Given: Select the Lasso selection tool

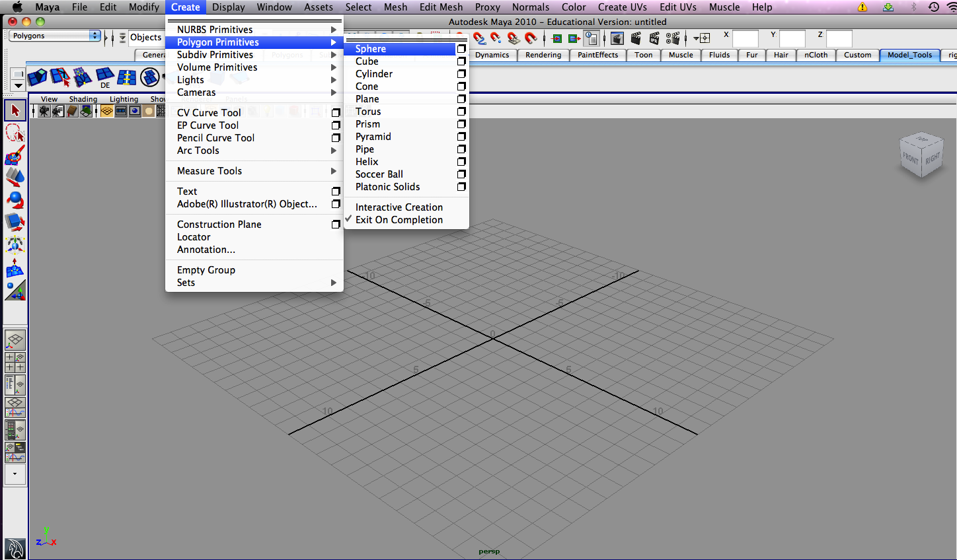Looking at the screenshot, I should (15, 132).
